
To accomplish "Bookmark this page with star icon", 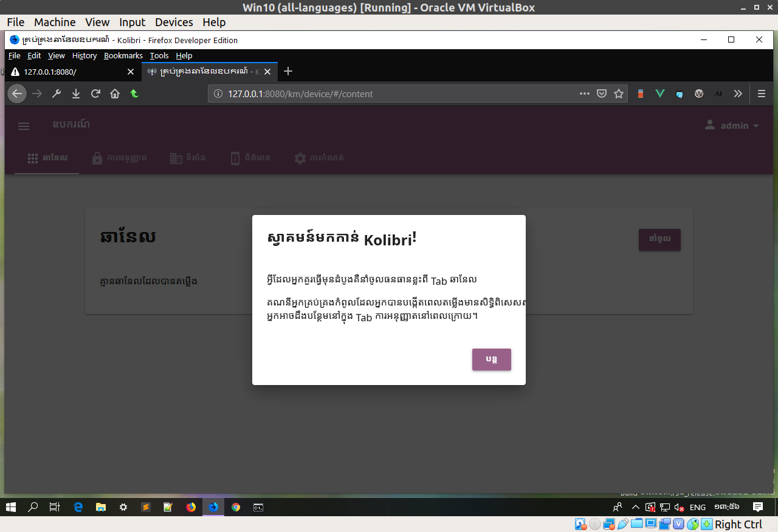I will (619, 94).
